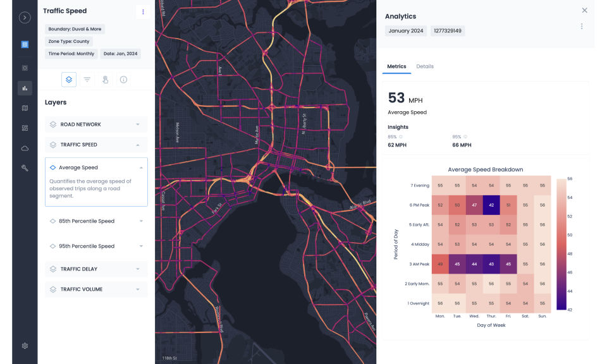The image size is (607, 364).
Task: Collapse the sidebar with the arrow button
Action: [x=24, y=17]
